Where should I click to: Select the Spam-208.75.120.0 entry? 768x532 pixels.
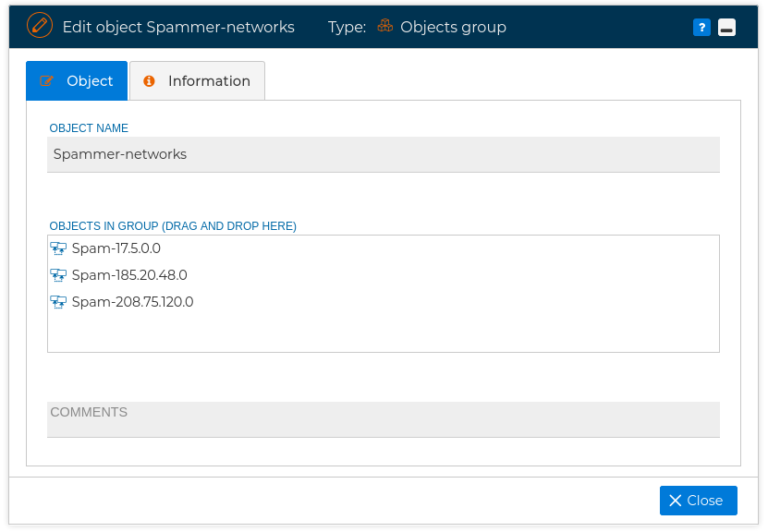133,302
